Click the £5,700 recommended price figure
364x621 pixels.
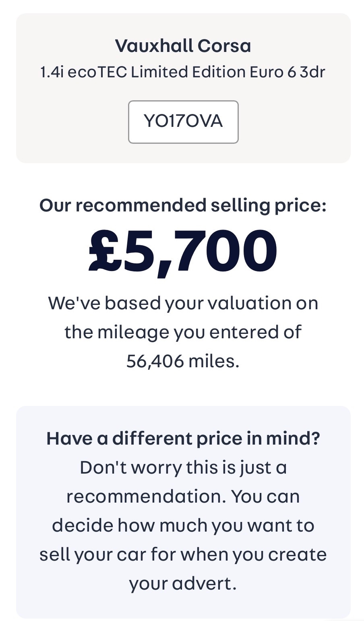pyautogui.click(x=183, y=251)
